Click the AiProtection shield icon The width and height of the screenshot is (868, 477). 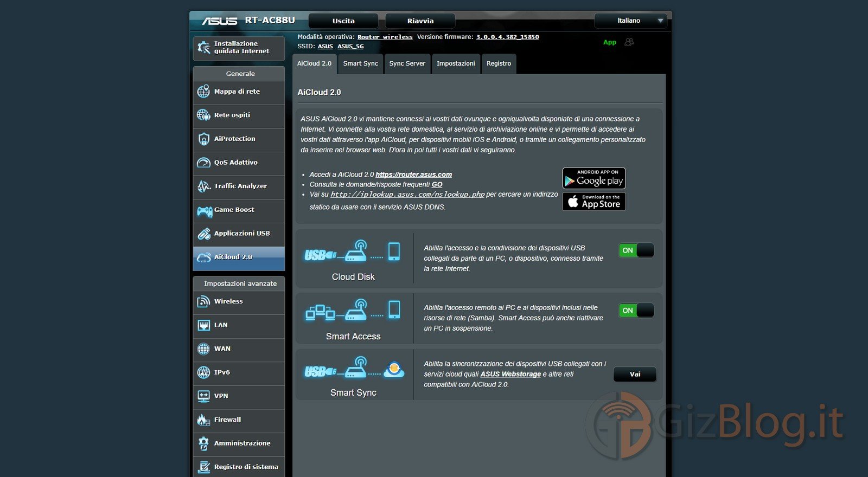click(203, 139)
